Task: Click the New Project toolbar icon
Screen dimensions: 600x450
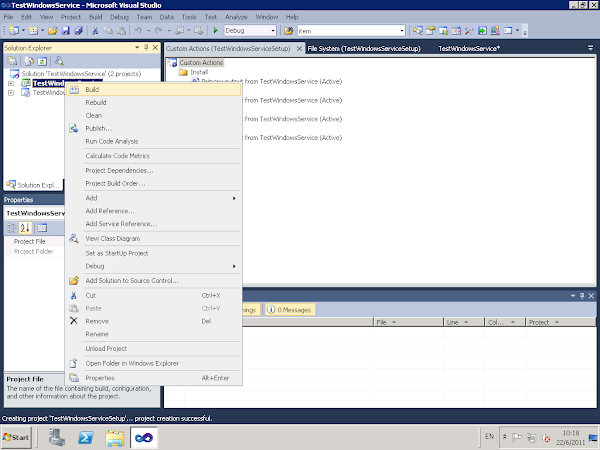Action: click(14, 31)
